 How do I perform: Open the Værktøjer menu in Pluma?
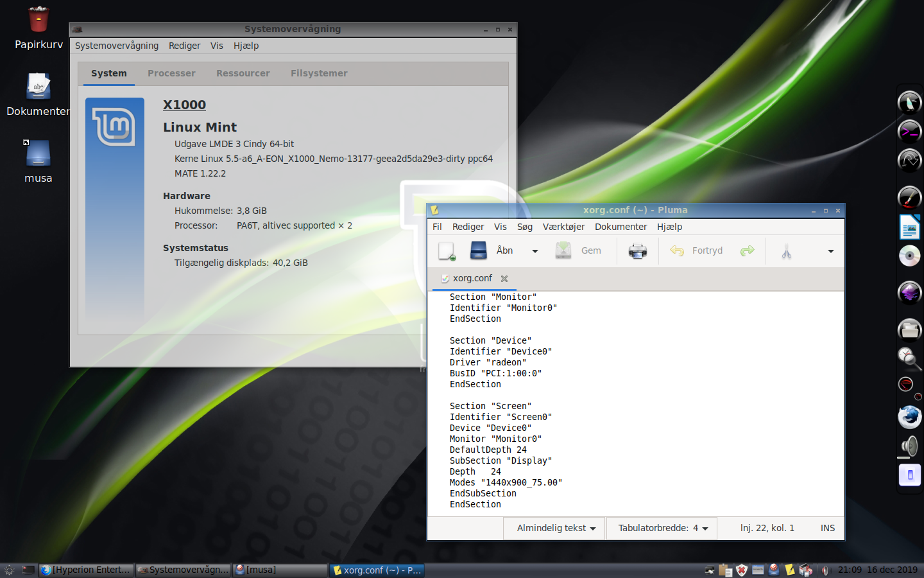[563, 227]
